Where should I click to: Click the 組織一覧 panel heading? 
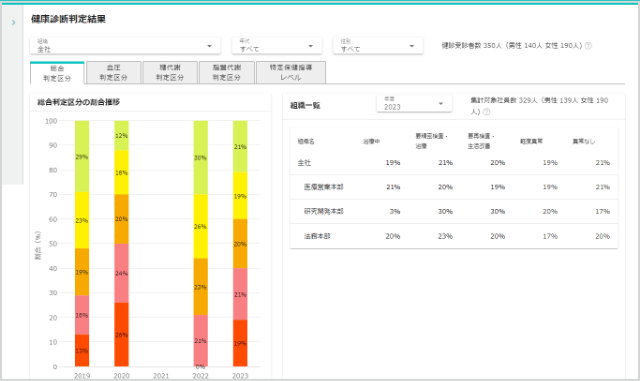pos(305,106)
